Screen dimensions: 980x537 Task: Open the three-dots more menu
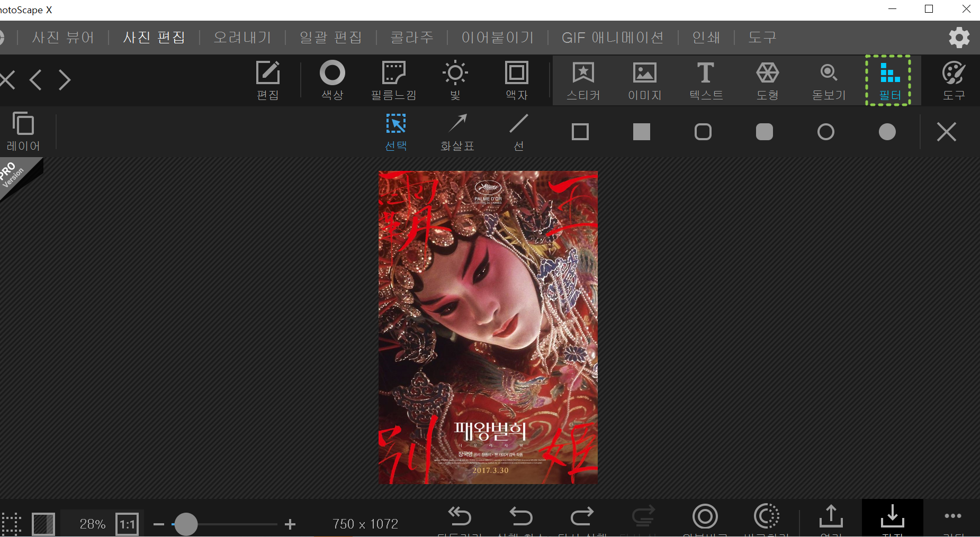[953, 516]
